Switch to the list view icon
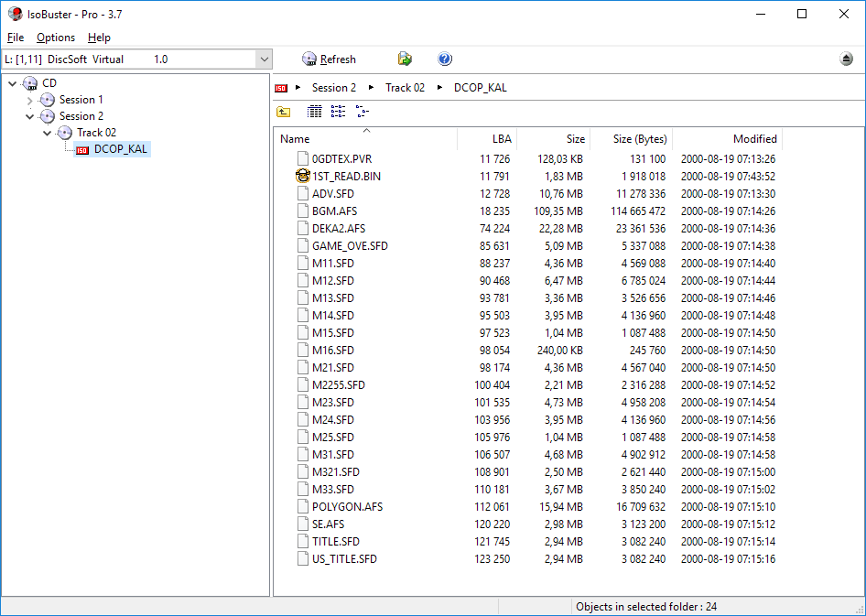 pyautogui.click(x=338, y=112)
